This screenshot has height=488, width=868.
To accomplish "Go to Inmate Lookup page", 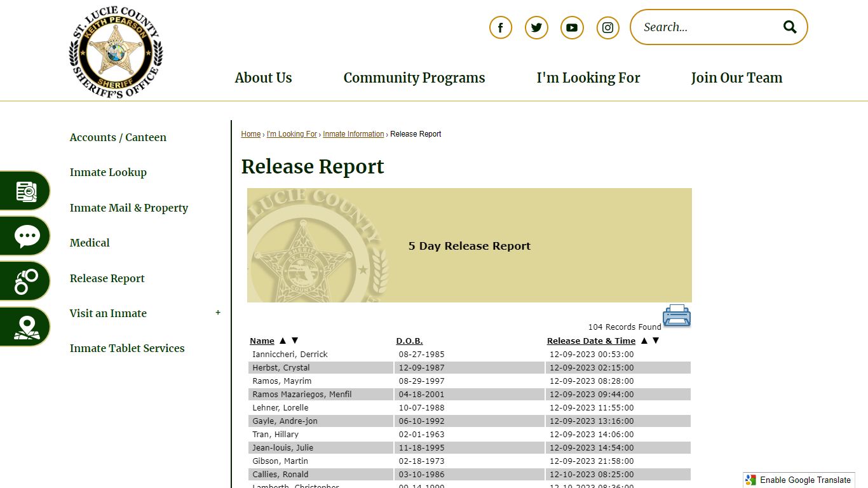I will [108, 172].
